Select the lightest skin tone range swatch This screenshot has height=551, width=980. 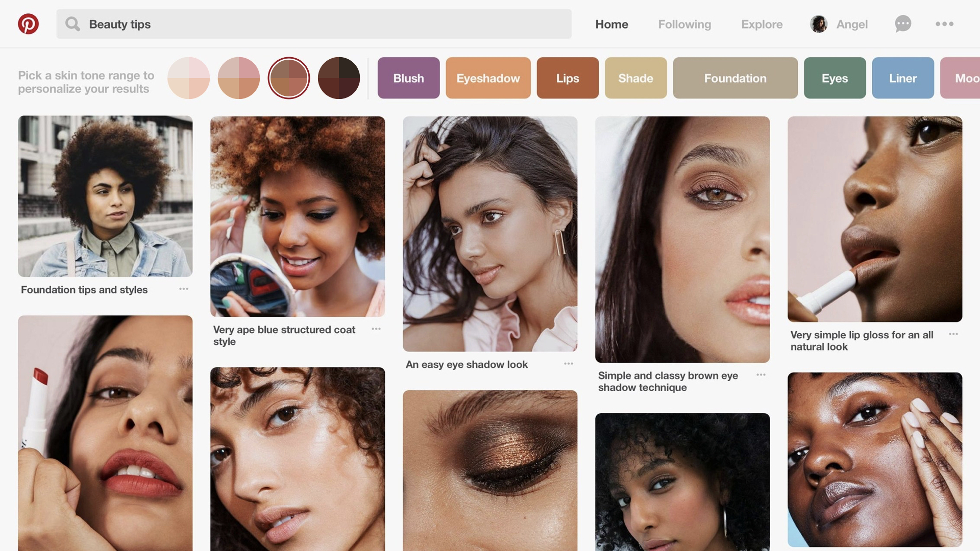coord(189,78)
